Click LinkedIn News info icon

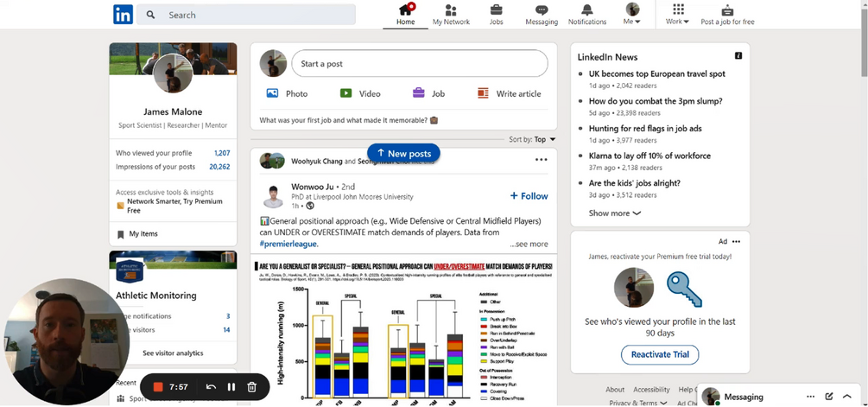(x=738, y=56)
